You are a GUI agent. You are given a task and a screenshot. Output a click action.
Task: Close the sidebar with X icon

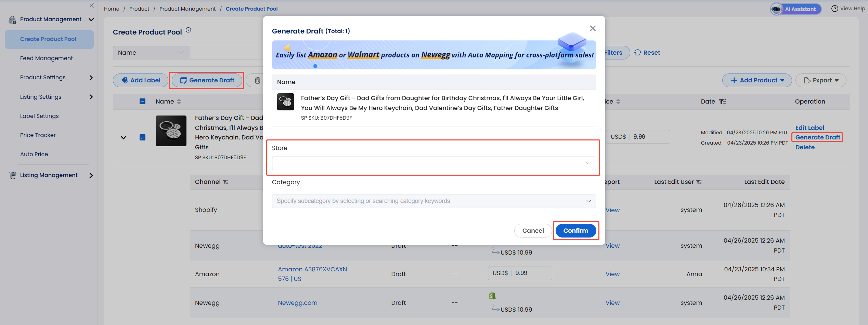click(x=92, y=5)
